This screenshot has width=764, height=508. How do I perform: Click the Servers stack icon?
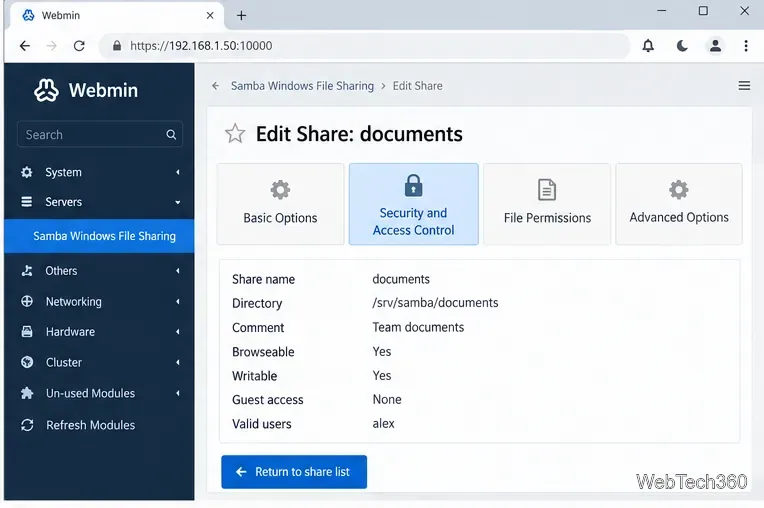point(27,202)
